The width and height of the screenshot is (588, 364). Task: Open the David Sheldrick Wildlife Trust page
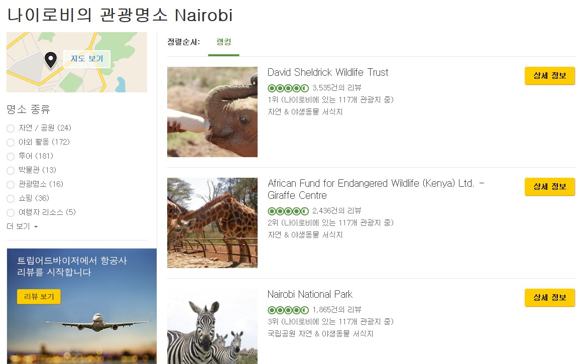click(328, 72)
